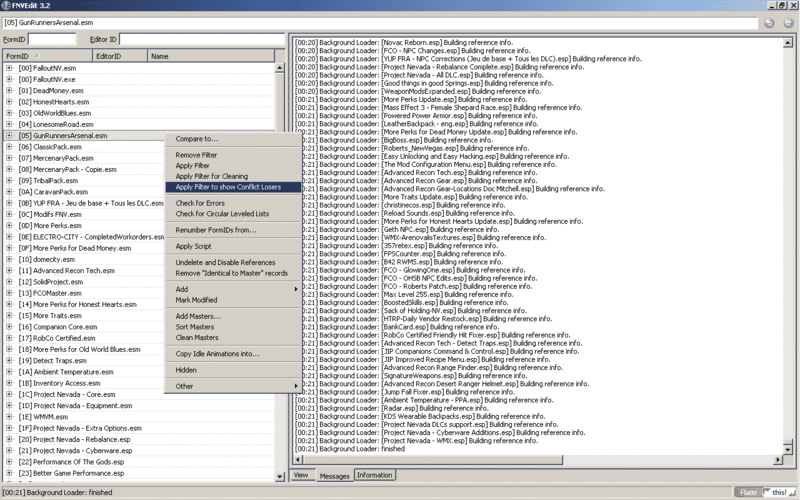Select 'Check for Circular Leveled Lists'

233,214
